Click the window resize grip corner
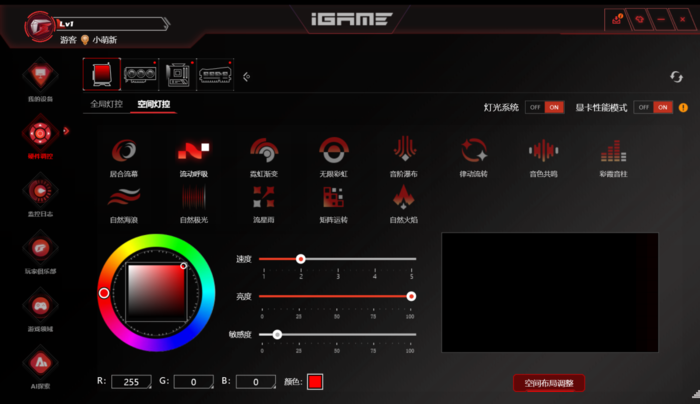Viewport: 700px width, 404px height. [696, 393]
